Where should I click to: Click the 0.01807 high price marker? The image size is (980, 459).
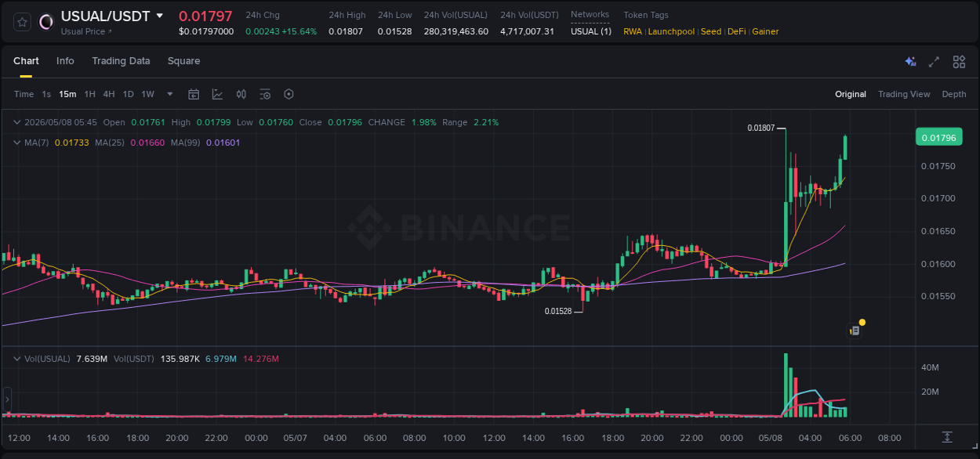[761, 128]
